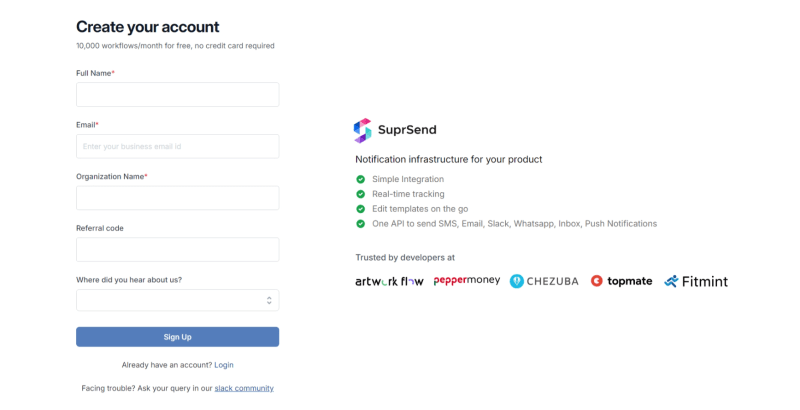
Task: Submit the form with Sign Up
Action: tap(178, 337)
